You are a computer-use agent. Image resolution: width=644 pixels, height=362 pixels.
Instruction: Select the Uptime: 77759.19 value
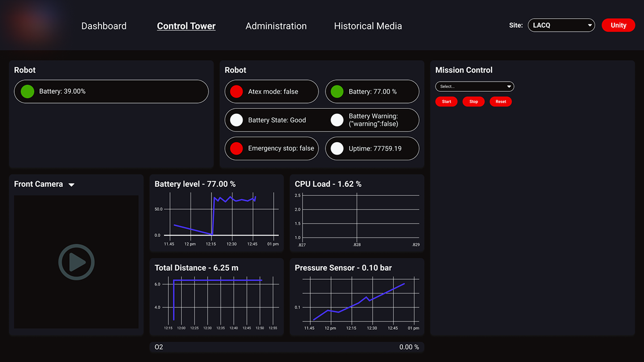coord(375,148)
